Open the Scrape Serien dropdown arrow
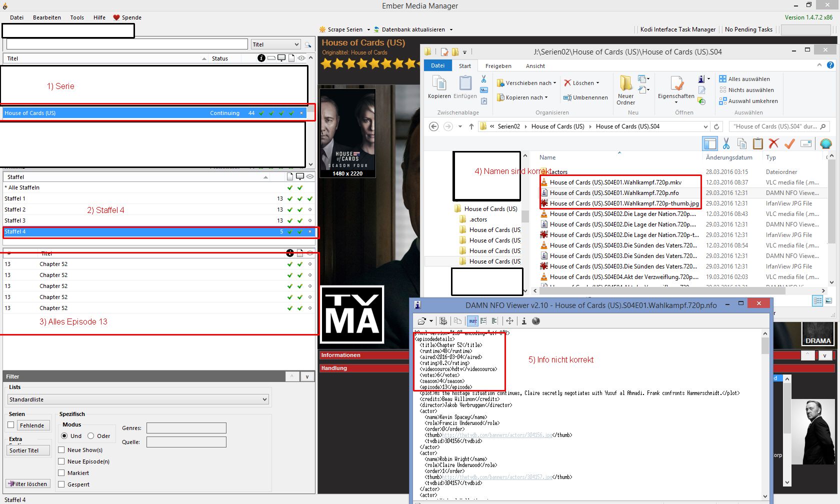 click(368, 29)
